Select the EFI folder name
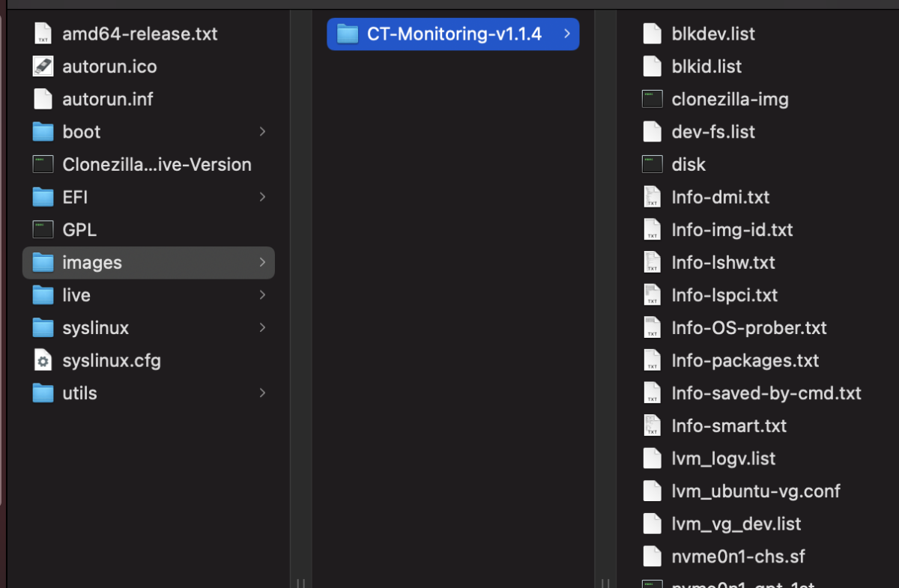Viewport: 899px width, 588px height. click(75, 197)
